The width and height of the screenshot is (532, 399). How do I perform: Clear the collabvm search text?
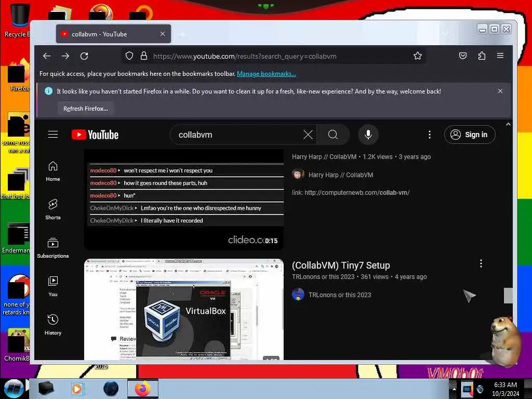pyautogui.click(x=308, y=135)
